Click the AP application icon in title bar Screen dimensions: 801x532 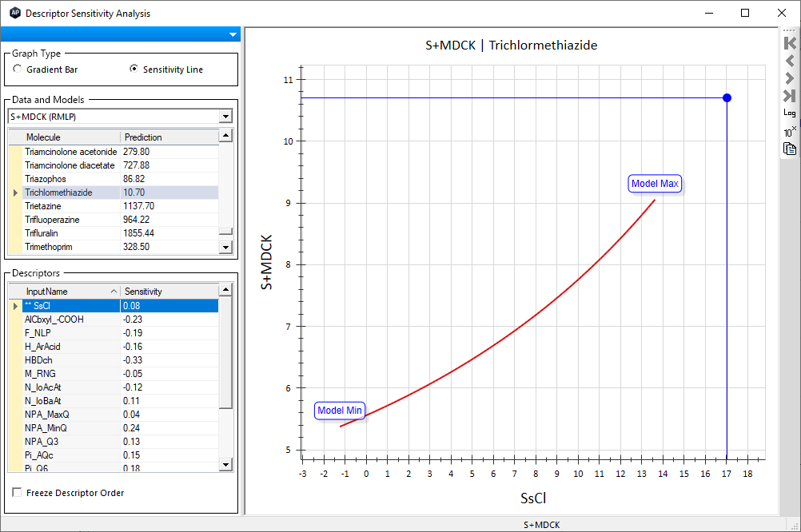(15, 13)
